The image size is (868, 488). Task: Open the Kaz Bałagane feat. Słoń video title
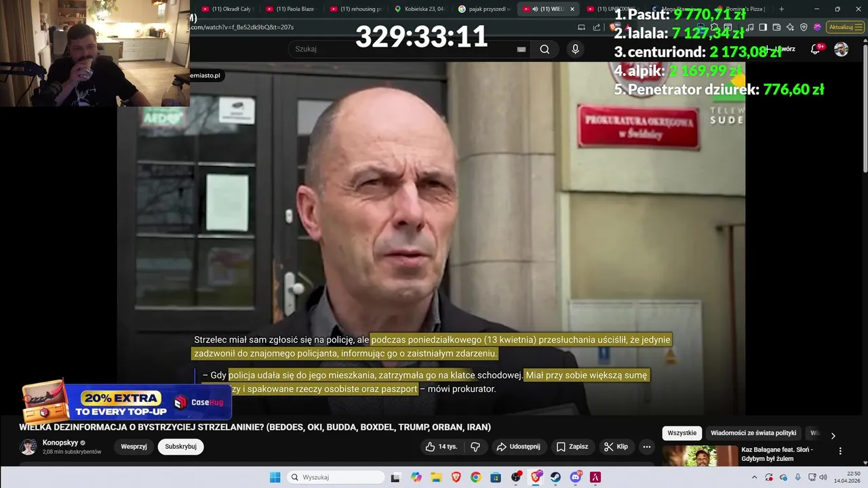(x=777, y=454)
